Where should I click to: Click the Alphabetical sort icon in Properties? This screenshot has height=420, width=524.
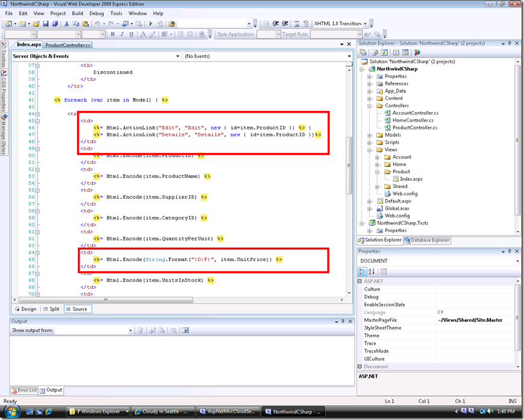(372, 272)
